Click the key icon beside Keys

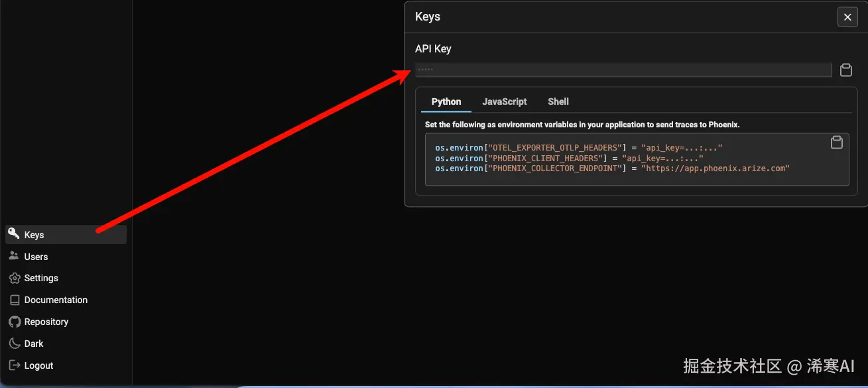14,234
